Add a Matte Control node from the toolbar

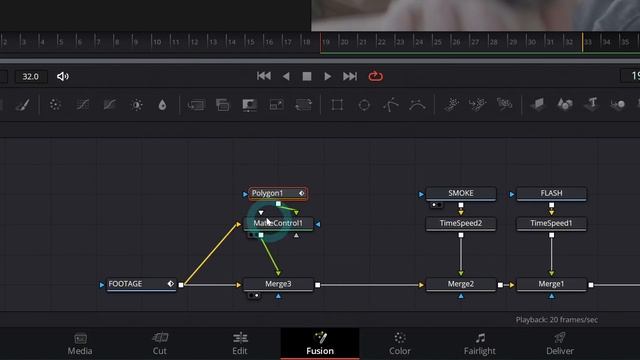[249, 105]
